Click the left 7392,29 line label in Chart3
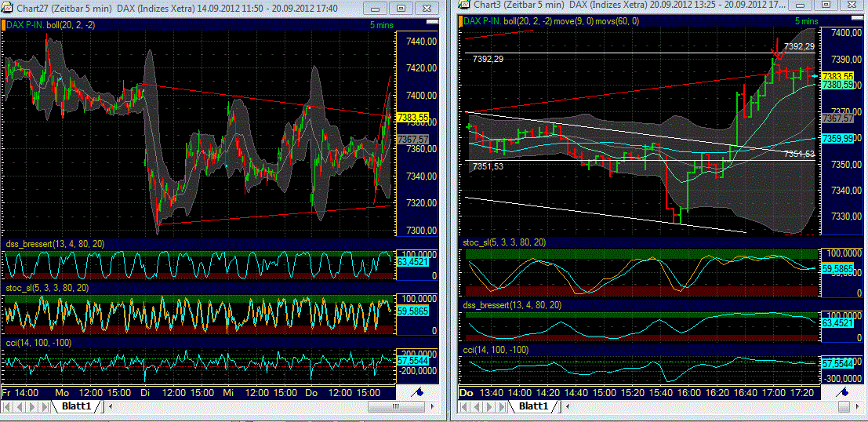868x422 pixels. [488, 59]
